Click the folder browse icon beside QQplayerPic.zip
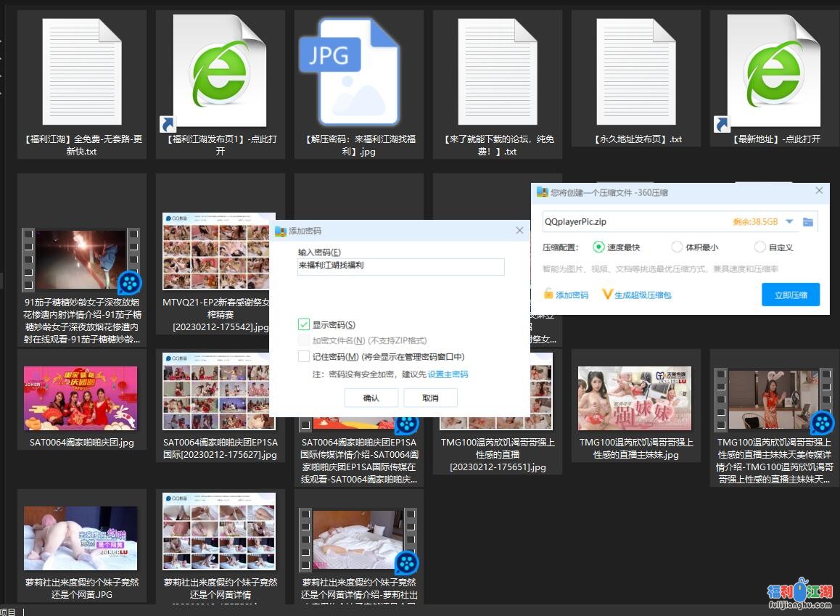This screenshot has height=616, width=840. tap(807, 222)
